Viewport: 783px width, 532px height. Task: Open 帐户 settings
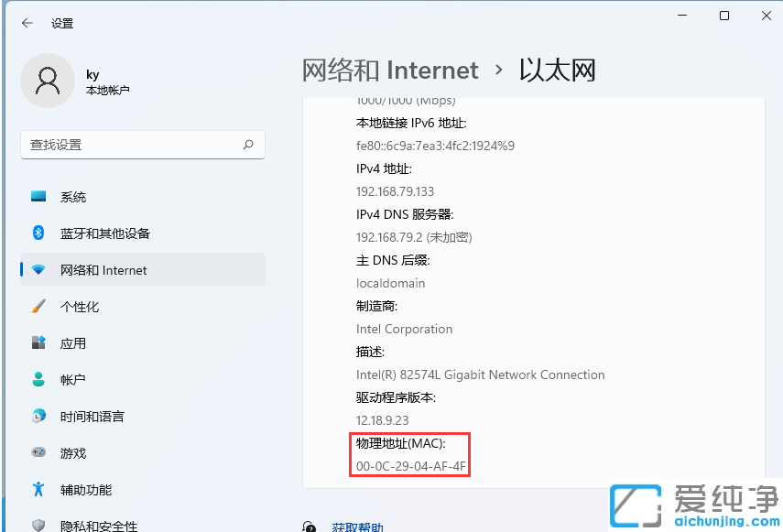pos(72,379)
